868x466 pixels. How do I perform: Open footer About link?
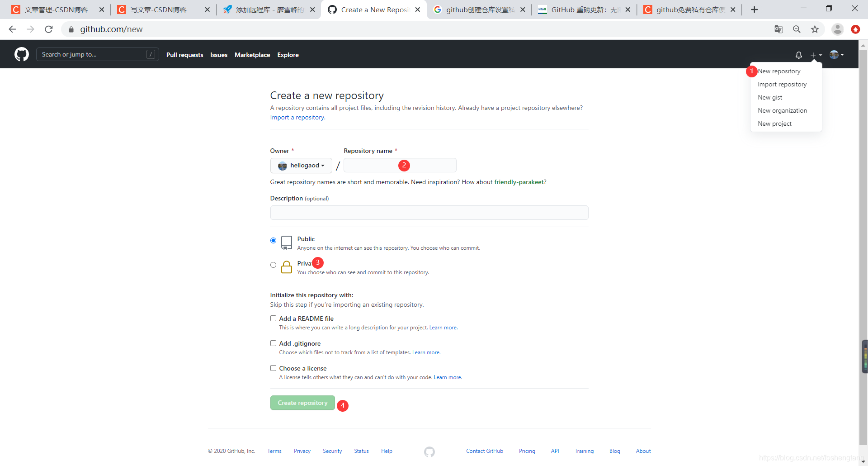(643, 451)
